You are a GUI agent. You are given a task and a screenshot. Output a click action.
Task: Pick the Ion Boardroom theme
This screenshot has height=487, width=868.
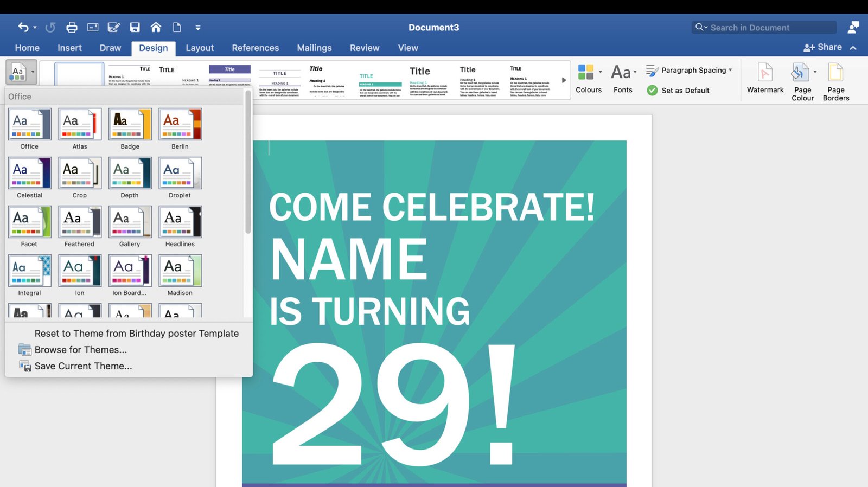[x=130, y=271]
